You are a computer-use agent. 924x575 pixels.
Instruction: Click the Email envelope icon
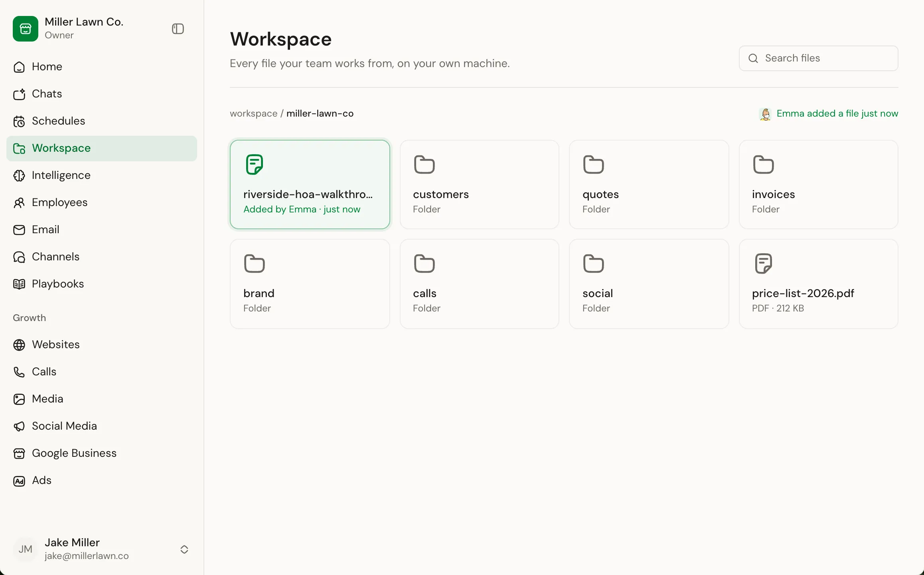pos(19,230)
